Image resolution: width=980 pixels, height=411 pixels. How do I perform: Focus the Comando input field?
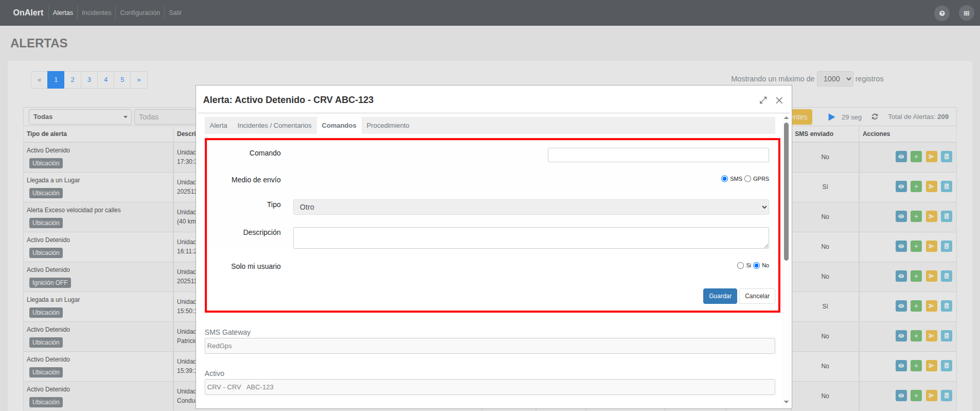tap(658, 155)
